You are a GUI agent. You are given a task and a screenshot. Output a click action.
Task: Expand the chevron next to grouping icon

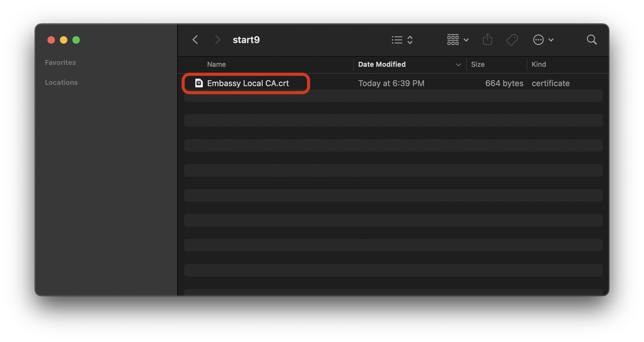pyautogui.click(x=466, y=40)
